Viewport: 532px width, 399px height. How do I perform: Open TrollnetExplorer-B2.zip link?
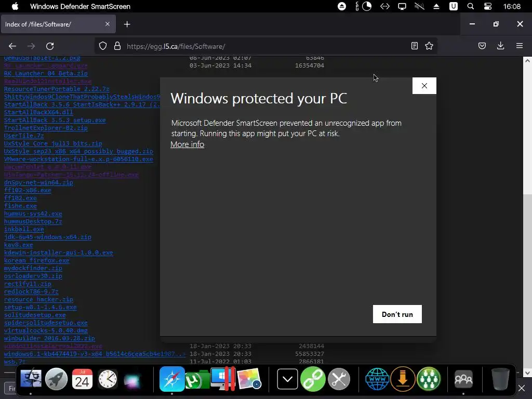46,128
